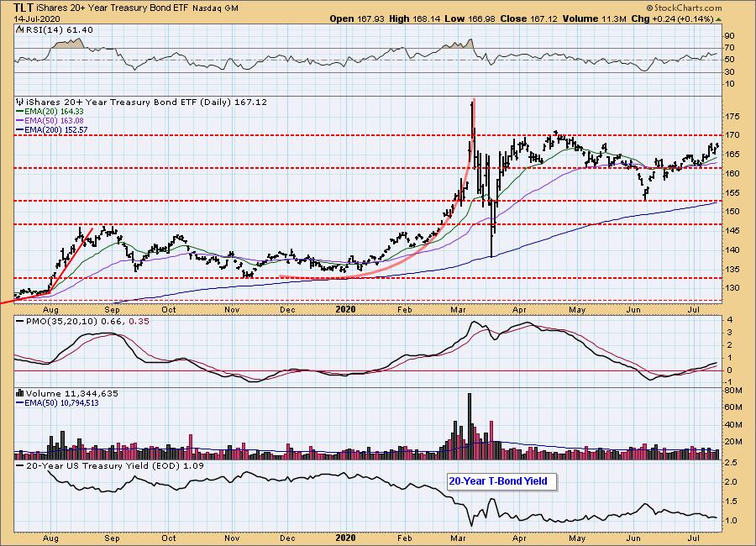Click the High 168.14 value

point(415,18)
